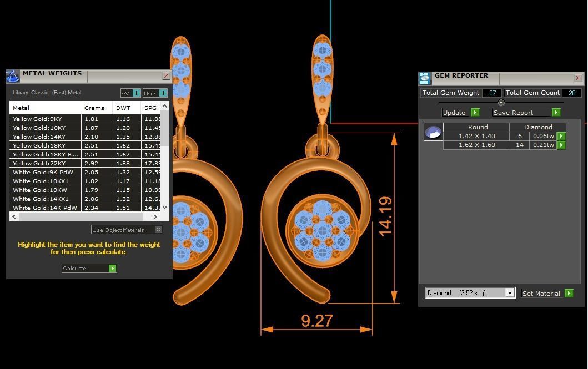588x369 pixels.
Task: Select the White Gold:10KW row
Action: click(85, 190)
